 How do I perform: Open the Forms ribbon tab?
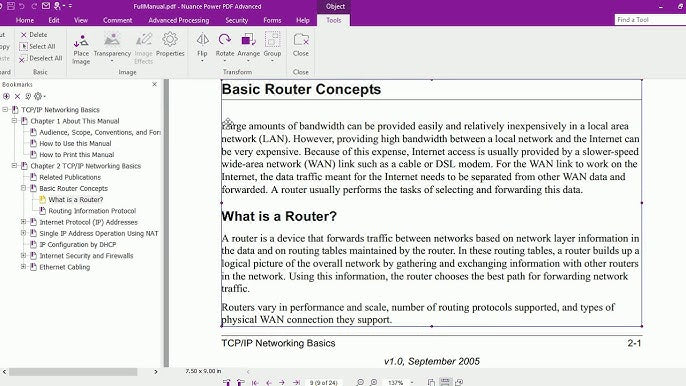[x=272, y=20]
